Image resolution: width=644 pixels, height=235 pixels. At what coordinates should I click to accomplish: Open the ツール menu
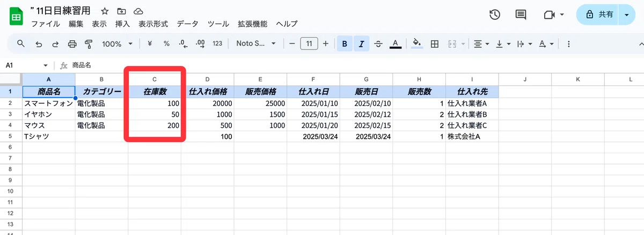tap(218, 24)
